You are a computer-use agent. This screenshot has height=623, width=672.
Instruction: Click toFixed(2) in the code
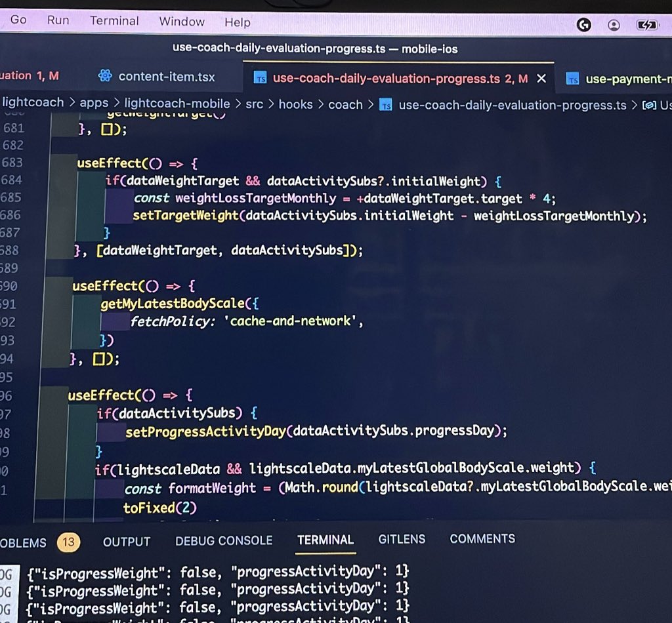click(x=160, y=508)
